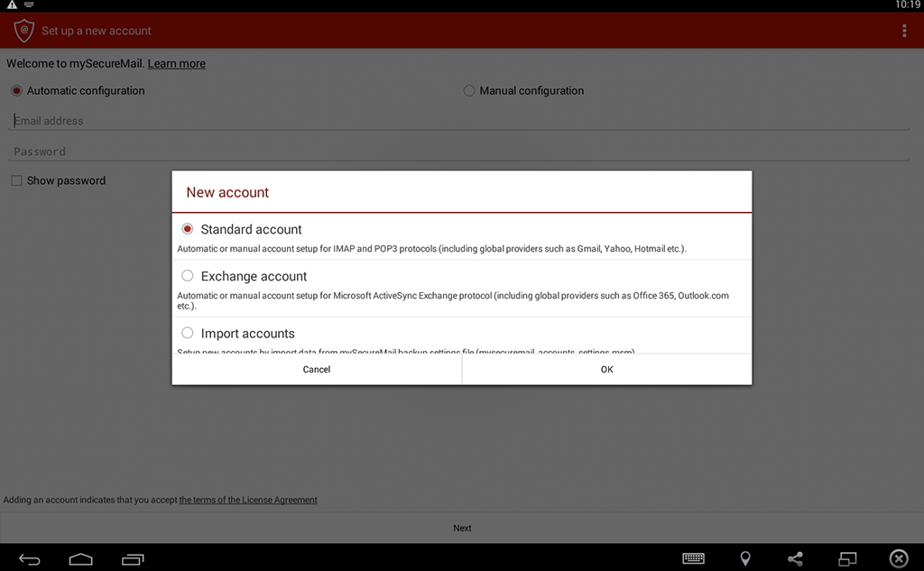Click 'Welcome to mySecureMail.' text
This screenshot has height=571, width=924.
point(75,64)
